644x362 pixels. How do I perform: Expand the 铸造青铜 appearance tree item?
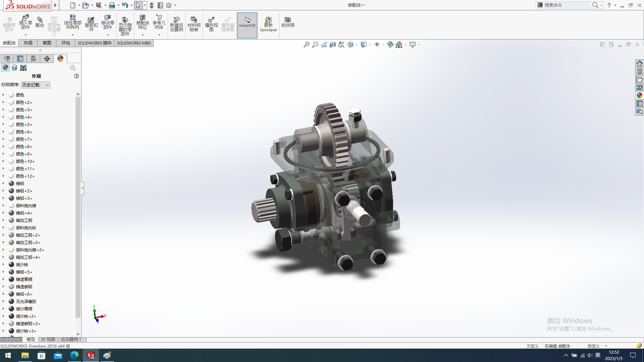[x=3, y=279]
